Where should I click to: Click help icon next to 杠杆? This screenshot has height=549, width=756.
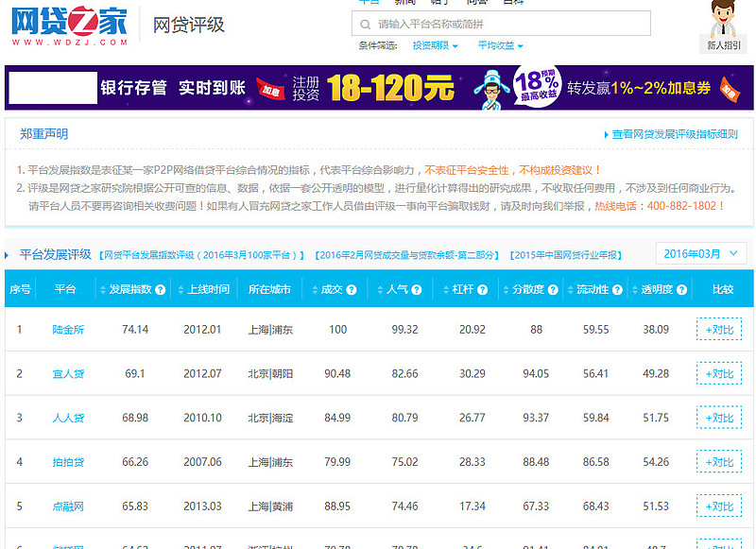(x=482, y=290)
